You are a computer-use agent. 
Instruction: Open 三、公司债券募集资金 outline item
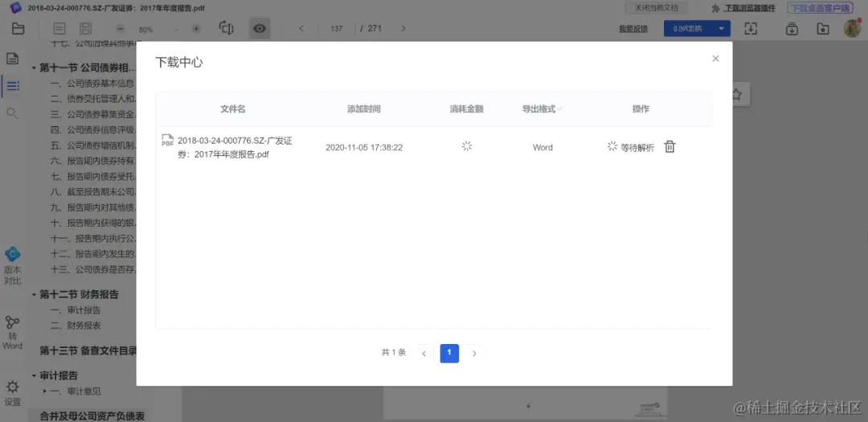click(x=92, y=115)
